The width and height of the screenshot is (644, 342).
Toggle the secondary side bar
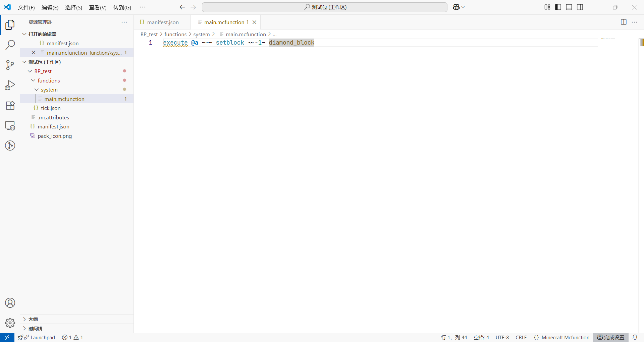[x=580, y=7]
